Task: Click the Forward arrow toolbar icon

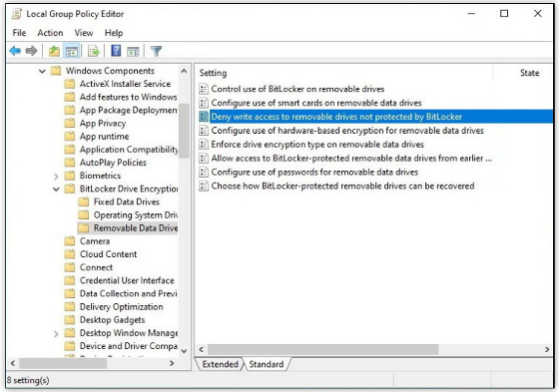Action: click(x=31, y=51)
